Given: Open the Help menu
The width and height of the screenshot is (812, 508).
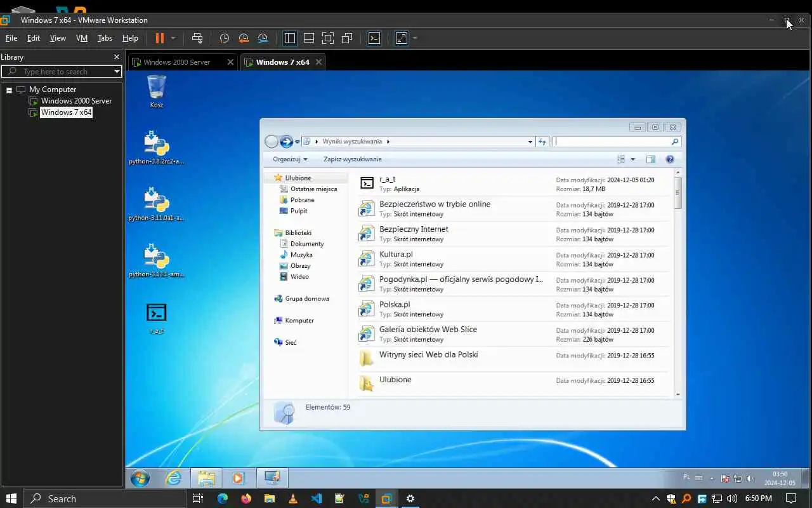Looking at the screenshot, I should [x=130, y=38].
